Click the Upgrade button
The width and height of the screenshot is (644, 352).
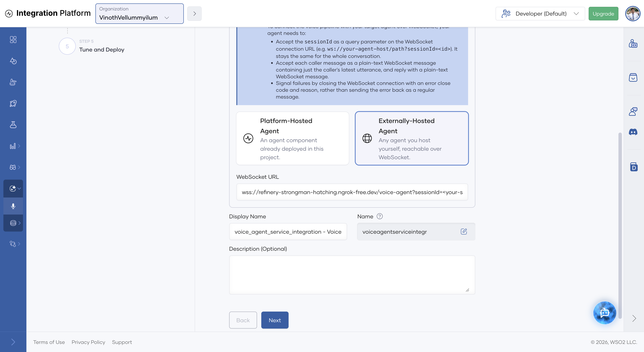click(x=603, y=13)
